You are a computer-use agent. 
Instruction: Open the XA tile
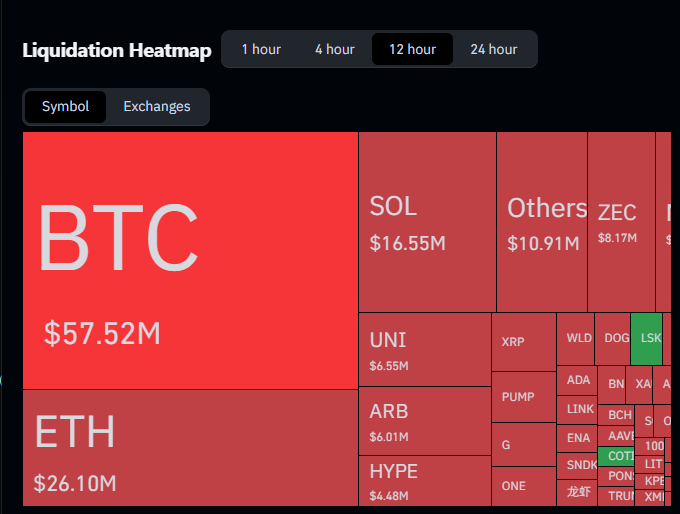point(639,385)
